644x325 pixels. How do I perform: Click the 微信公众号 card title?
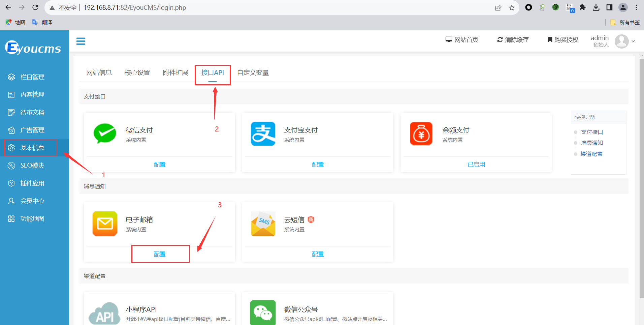[301, 309]
